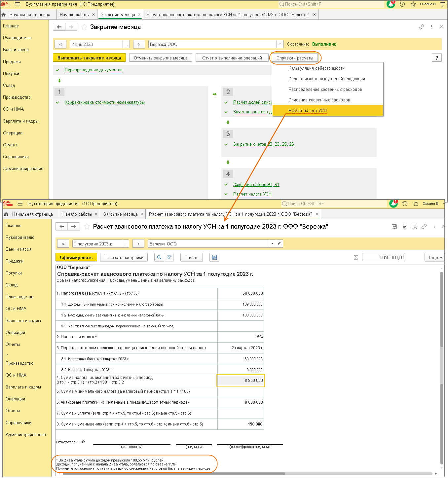Open favorites star in top window header
This screenshot has width=448, height=478.
413,4
